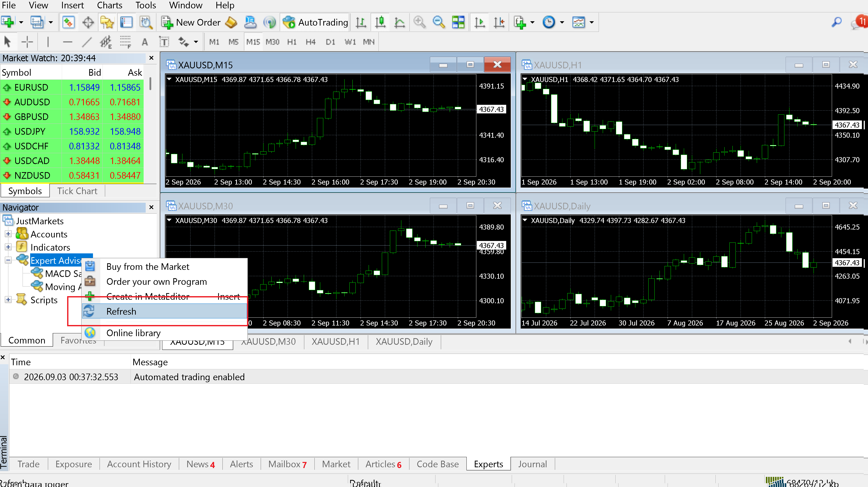The image size is (868, 487).
Task: Click the tile windows icon
Action: [x=458, y=22]
